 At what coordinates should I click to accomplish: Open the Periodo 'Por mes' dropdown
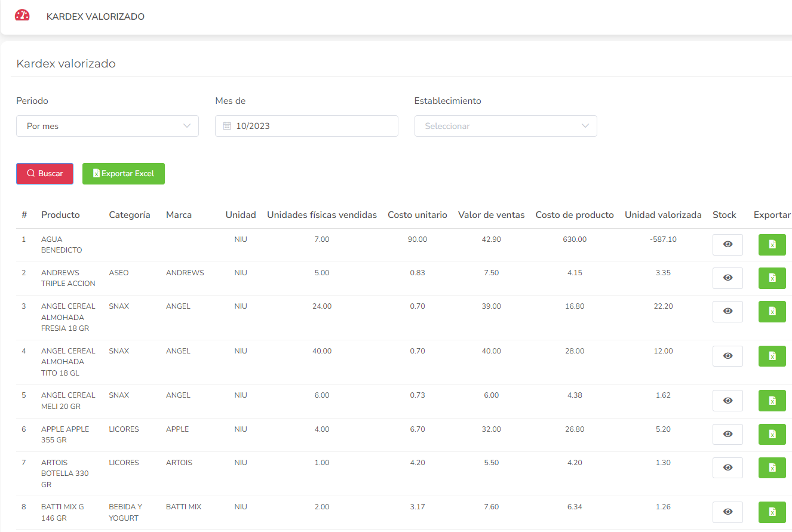coord(108,126)
